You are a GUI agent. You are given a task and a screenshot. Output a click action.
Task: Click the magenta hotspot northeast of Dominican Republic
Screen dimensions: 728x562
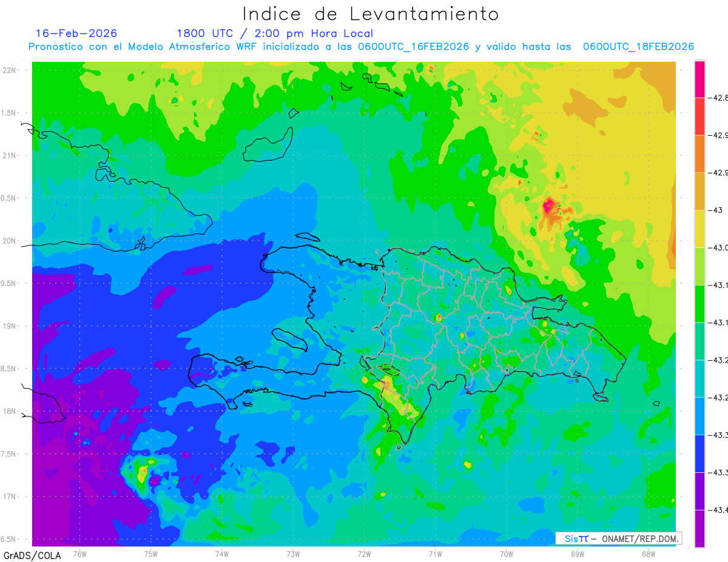pyautogui.click(x=550, y=207)
